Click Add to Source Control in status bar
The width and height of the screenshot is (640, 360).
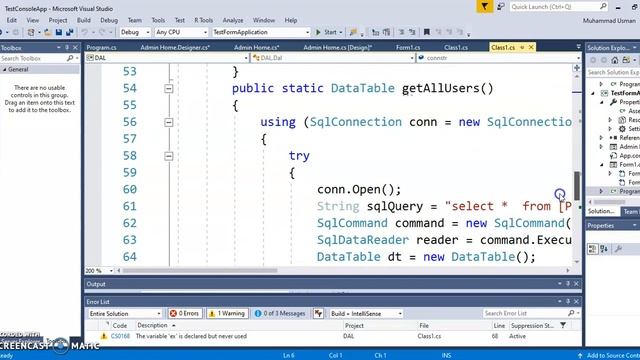pyautogui.click(x=613, y=356)
